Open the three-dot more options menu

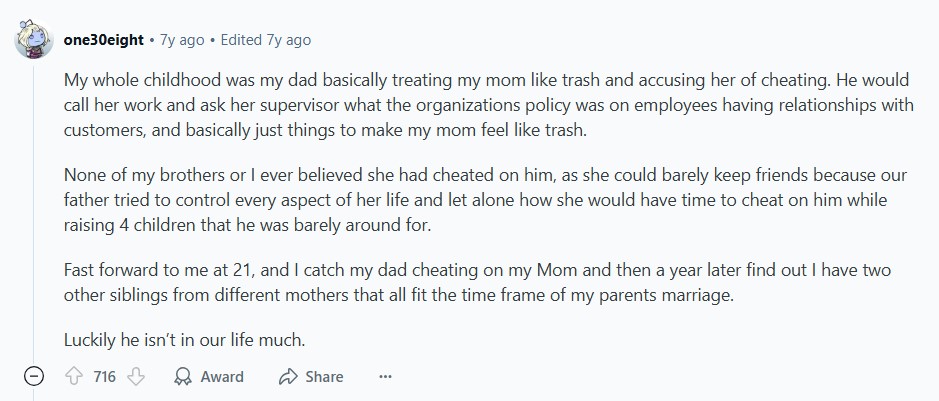[385, 377]
